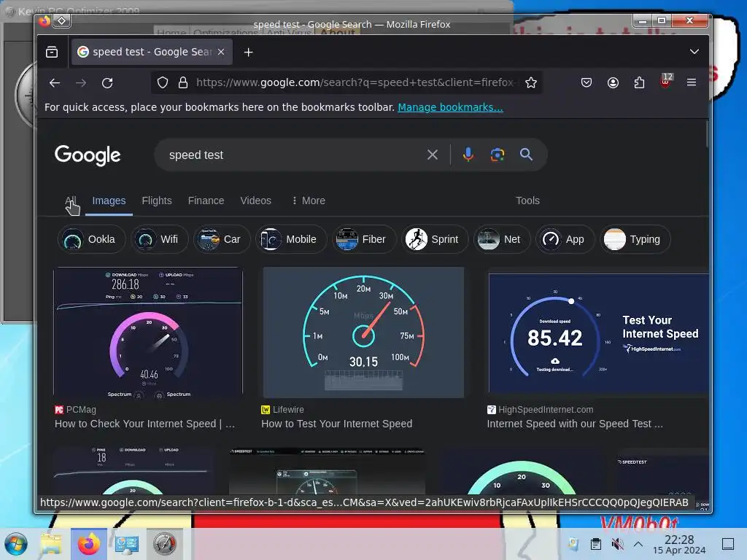747x560 pixels.
Task: Click the page vertical scrollbar
Action: (707, 134)
